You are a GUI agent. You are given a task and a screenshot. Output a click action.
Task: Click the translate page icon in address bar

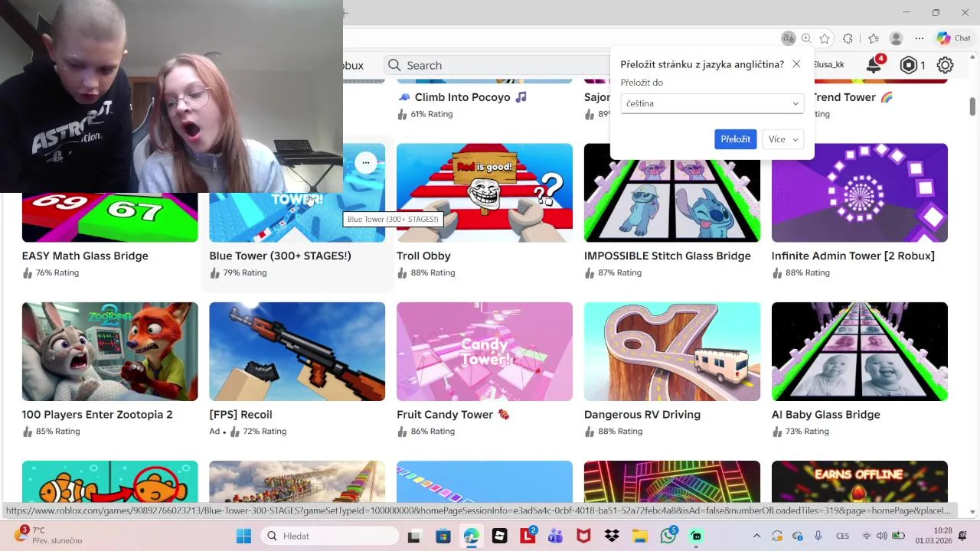788,38
